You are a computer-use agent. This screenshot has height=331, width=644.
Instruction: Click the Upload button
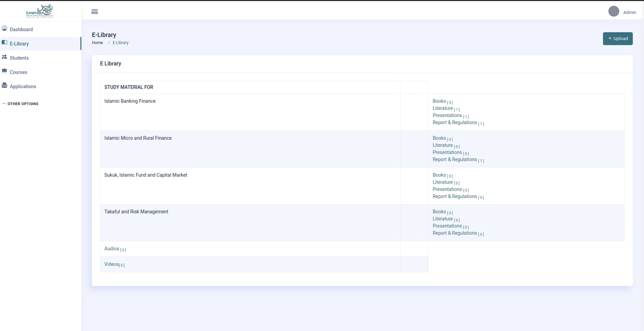point(618,39)
